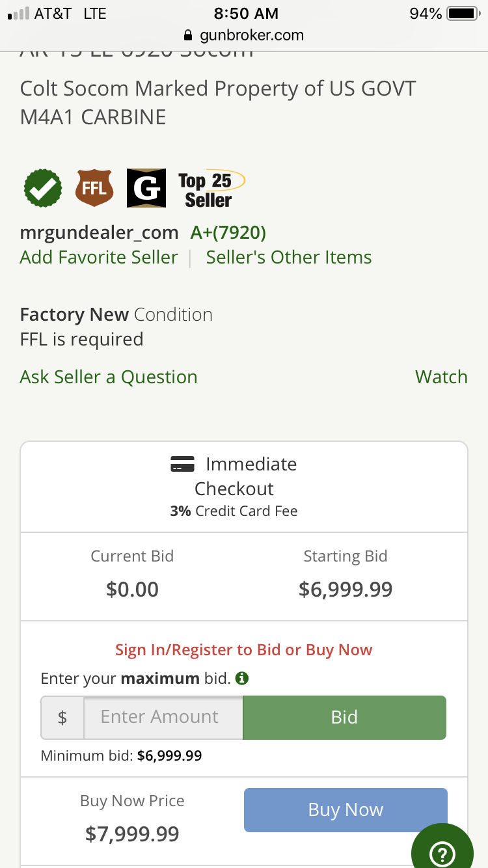
Task: Tap the credit card Immediate Checkout icon
Action: [183, 465]
